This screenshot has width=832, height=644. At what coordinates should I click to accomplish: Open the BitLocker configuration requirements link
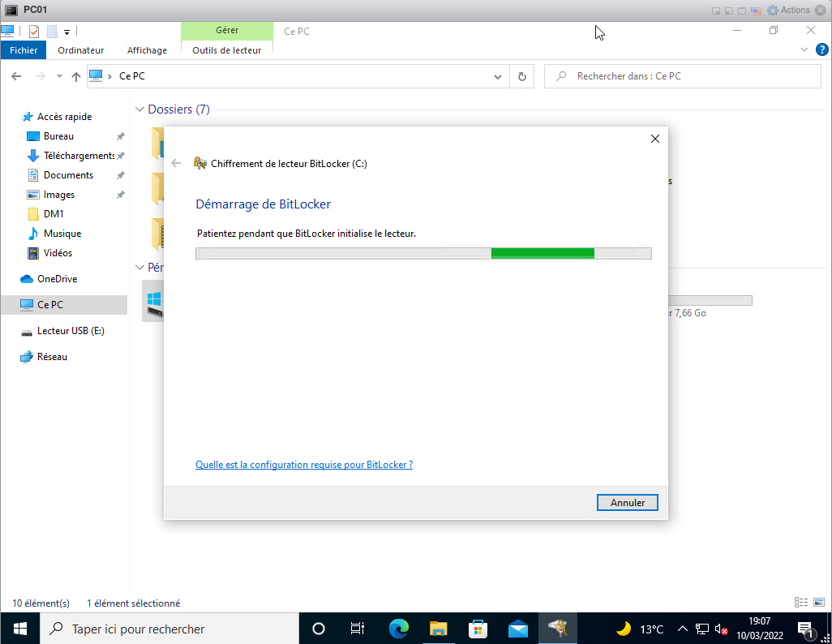304,465
